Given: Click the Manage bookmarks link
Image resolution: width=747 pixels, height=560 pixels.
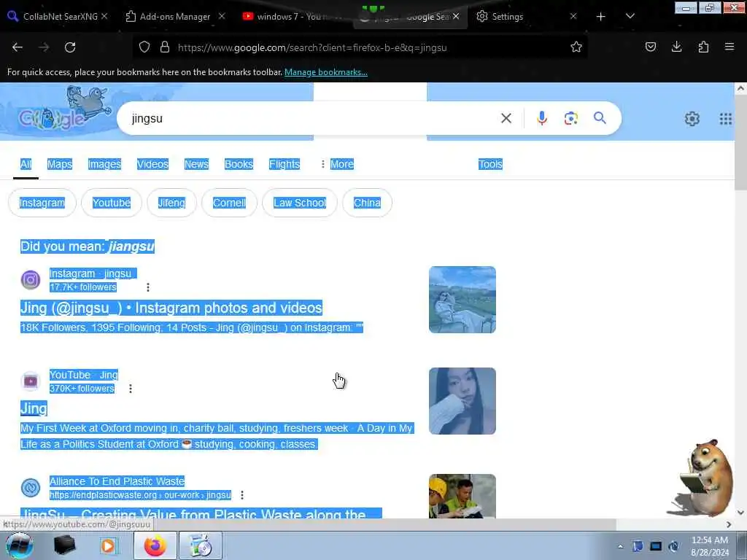Looking at the screenshot, I should [x=326, y=72].
